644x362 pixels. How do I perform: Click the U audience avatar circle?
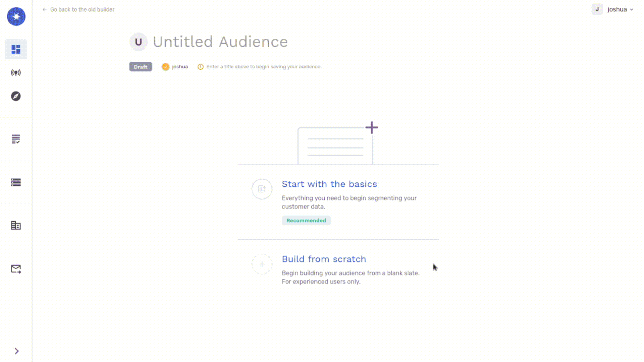click(x=138, y=42)
